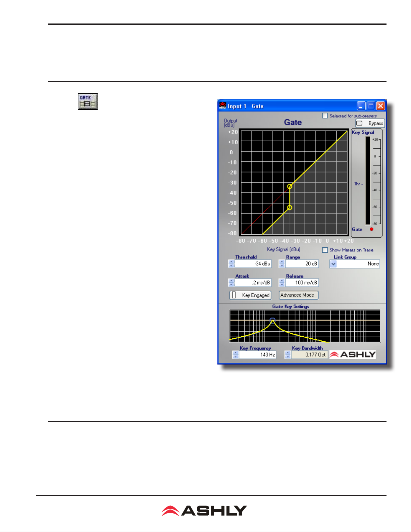Check Show Meters on Trace
This screenshot has width=411, height=532.
point(325,250)
